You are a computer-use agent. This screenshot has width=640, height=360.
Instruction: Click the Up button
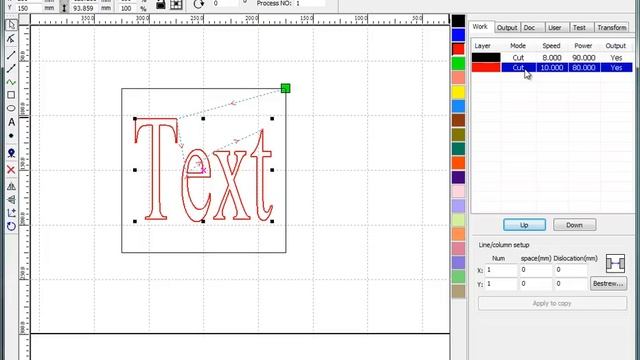[524, 225]
